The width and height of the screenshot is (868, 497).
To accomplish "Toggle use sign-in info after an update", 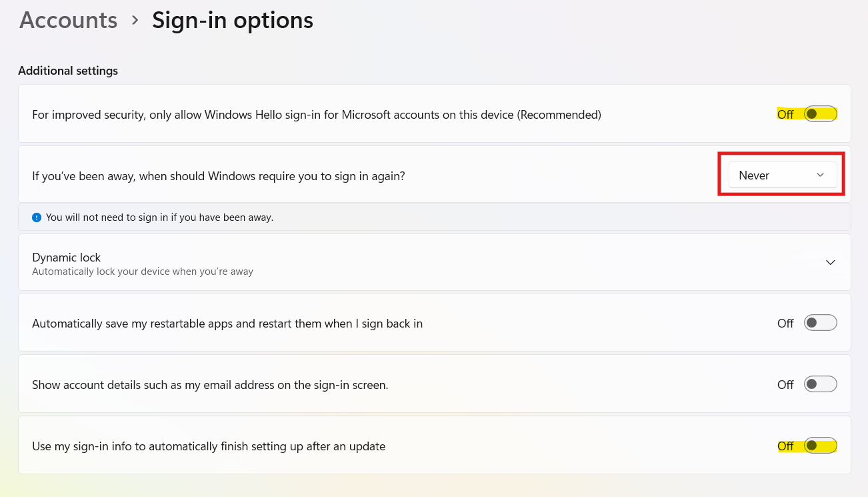I will tap(820, 445).
